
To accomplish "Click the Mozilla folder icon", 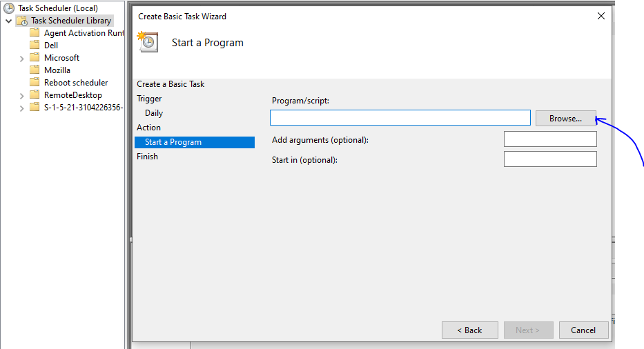I will (35, 70).
